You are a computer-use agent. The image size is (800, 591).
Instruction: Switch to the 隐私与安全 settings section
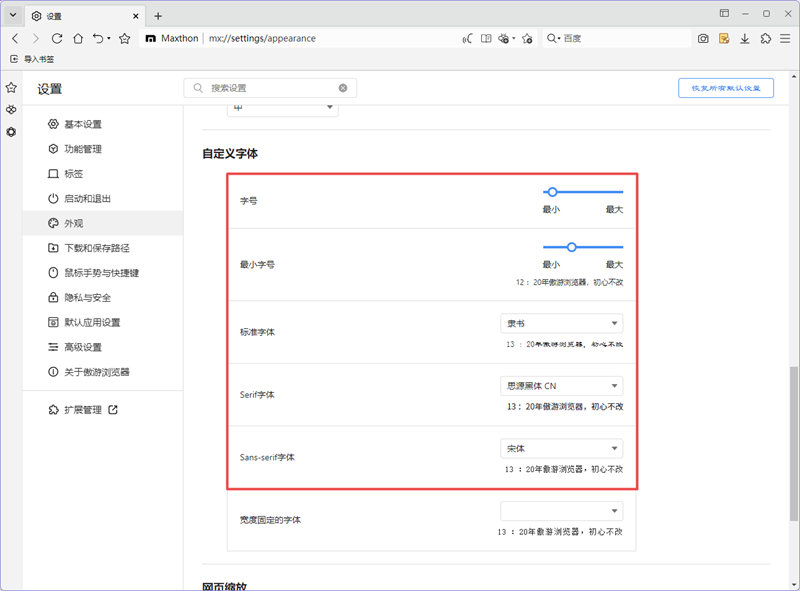87,297
